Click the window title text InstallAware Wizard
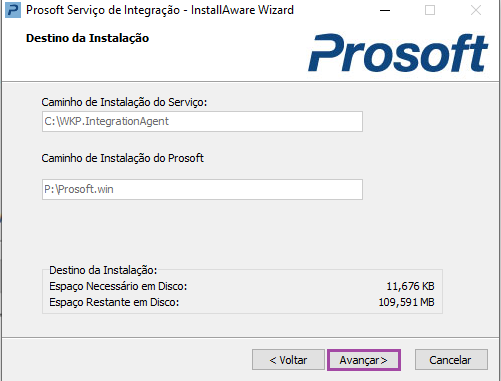This screenshot has height=381, width=501. coord(242,10)
